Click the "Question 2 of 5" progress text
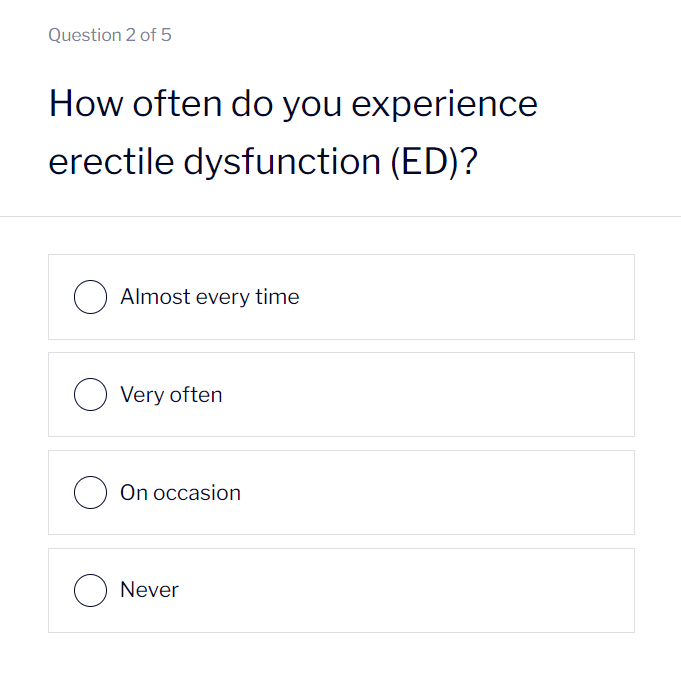 110,35
